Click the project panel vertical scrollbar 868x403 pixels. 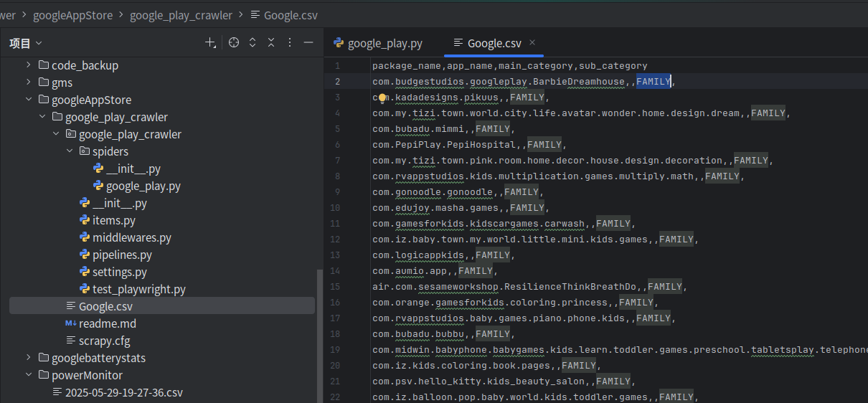319,336
